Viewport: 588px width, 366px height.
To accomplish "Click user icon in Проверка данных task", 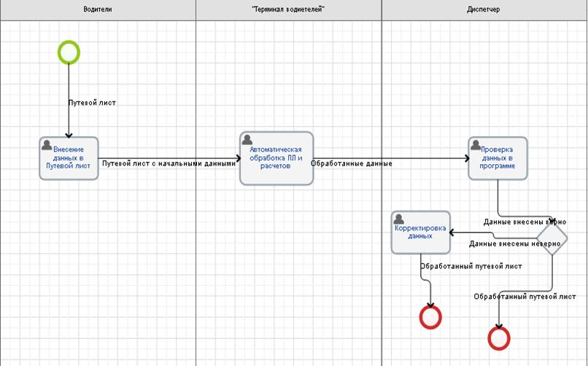I will click(476, 145).
